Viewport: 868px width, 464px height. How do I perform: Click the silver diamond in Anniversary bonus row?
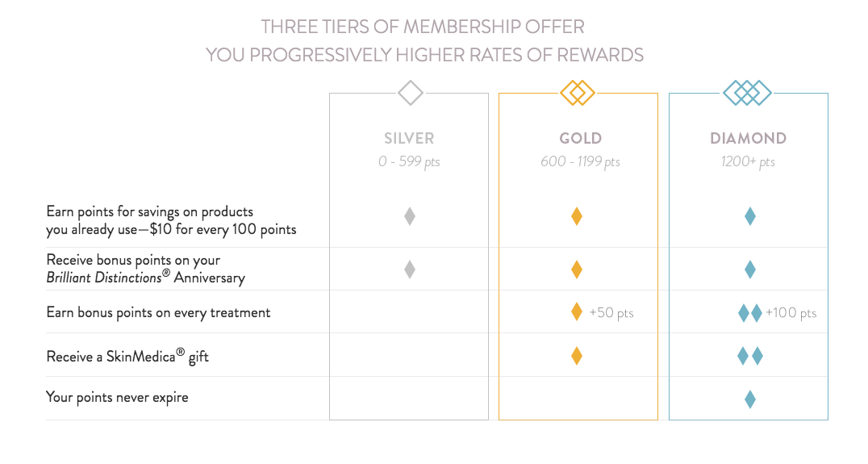(410, 270)
